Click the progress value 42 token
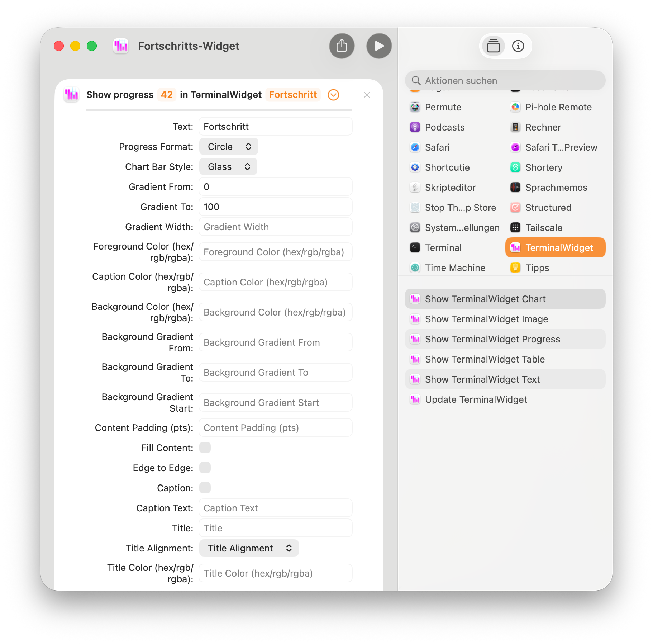 (167, 95)
